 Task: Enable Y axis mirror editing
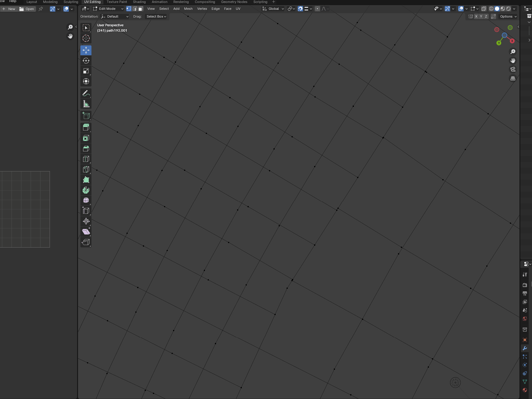point(481,16)
